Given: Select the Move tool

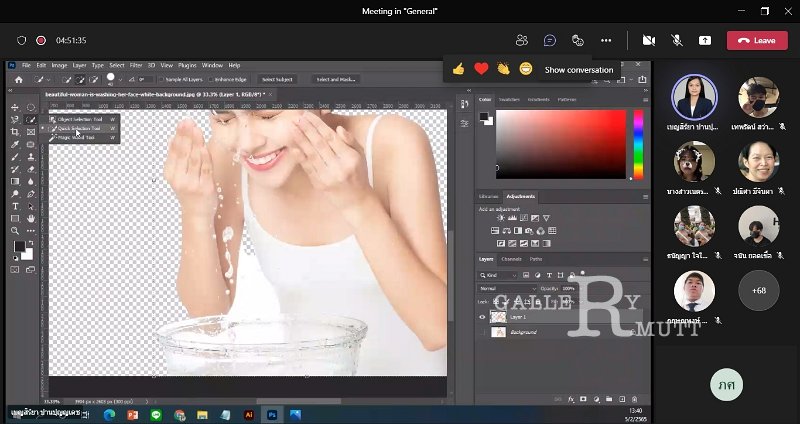Looking at the screenshot, I should coord(15,107).
